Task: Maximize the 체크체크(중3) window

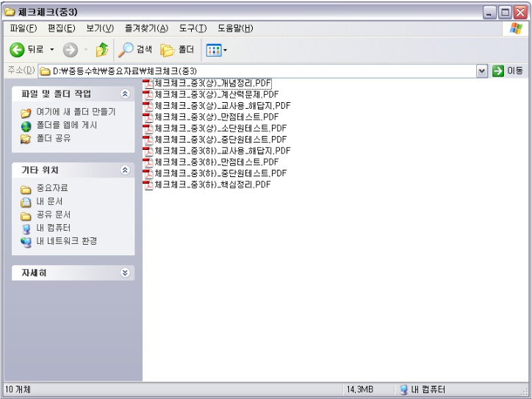Action: click(505, 12)
